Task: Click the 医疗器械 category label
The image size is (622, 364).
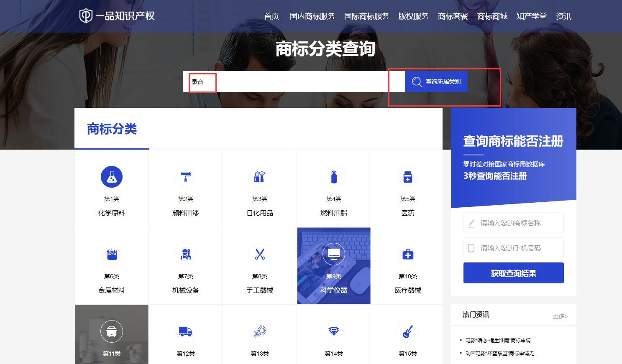Action: pos(408,290)
